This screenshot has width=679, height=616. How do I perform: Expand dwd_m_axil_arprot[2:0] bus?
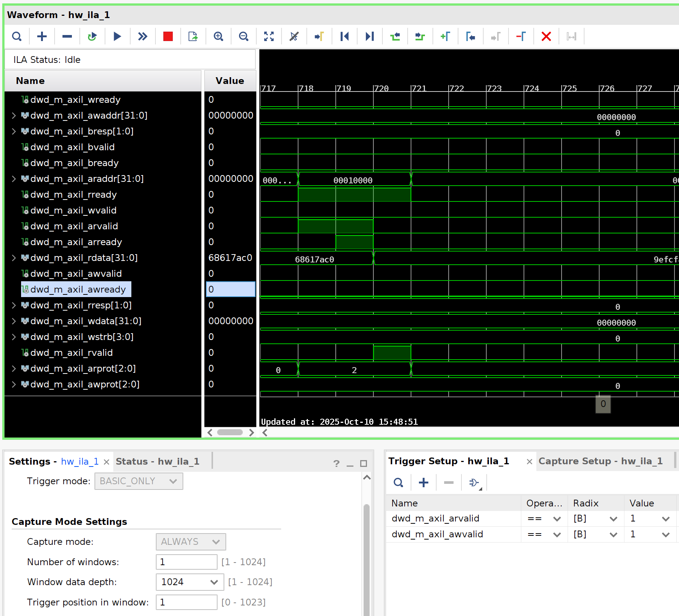point(14,369)
